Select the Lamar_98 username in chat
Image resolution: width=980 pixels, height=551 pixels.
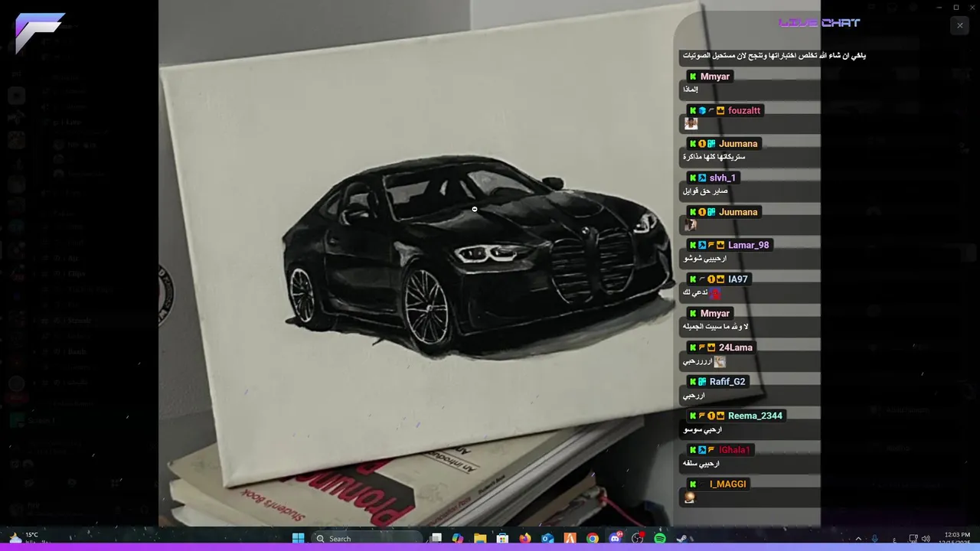click(x=748, y=246)
